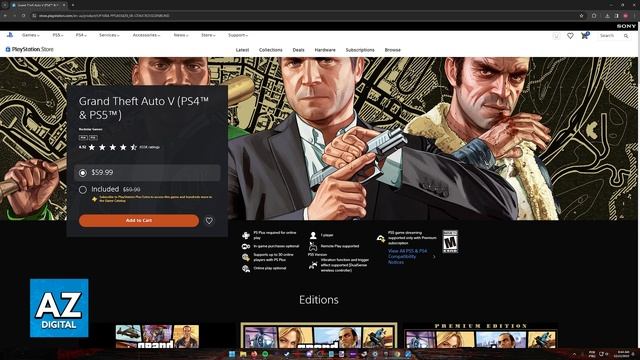This screenshot has height=360, width=640.
Task: Expand the Support menu
Action: click(238, 36)
